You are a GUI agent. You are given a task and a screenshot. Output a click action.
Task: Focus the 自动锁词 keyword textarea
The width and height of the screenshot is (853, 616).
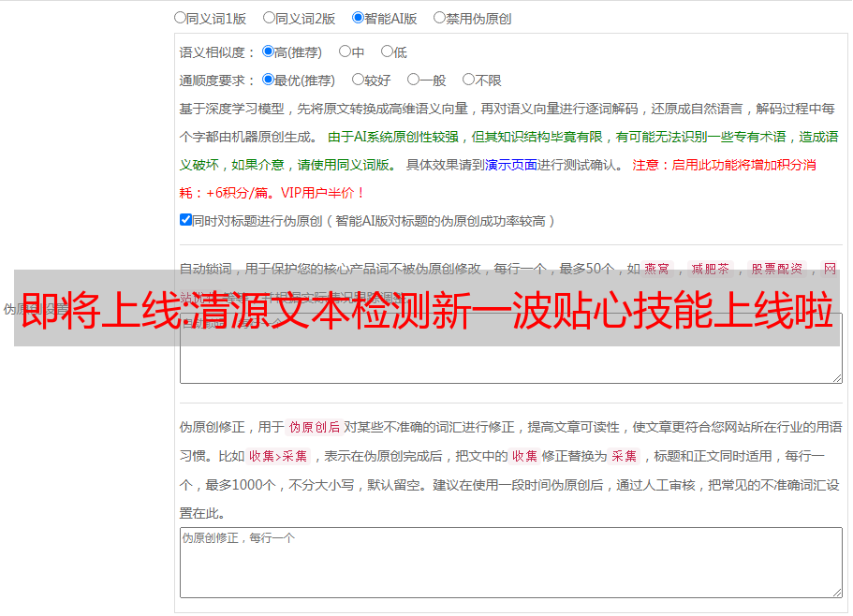[510, 363]
